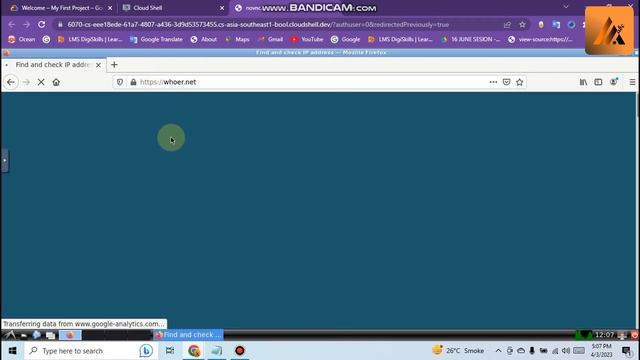This screenshot has width=640, height=360.
Task: Save page to Pocket
Action: pyautogui.click(x=507, y=82)
